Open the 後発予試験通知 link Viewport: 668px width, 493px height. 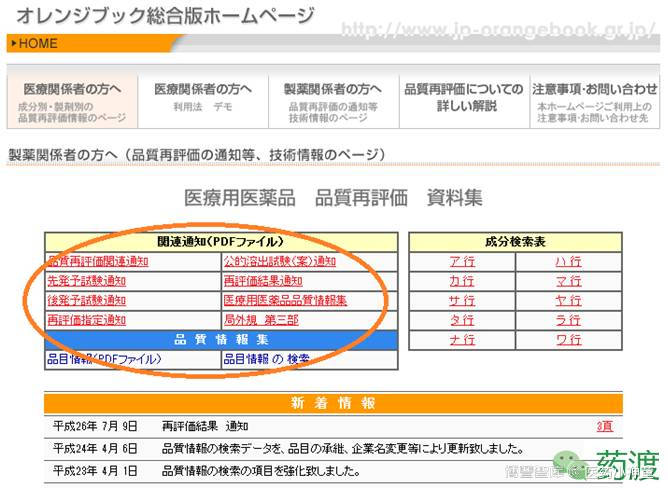pos(86,300)
